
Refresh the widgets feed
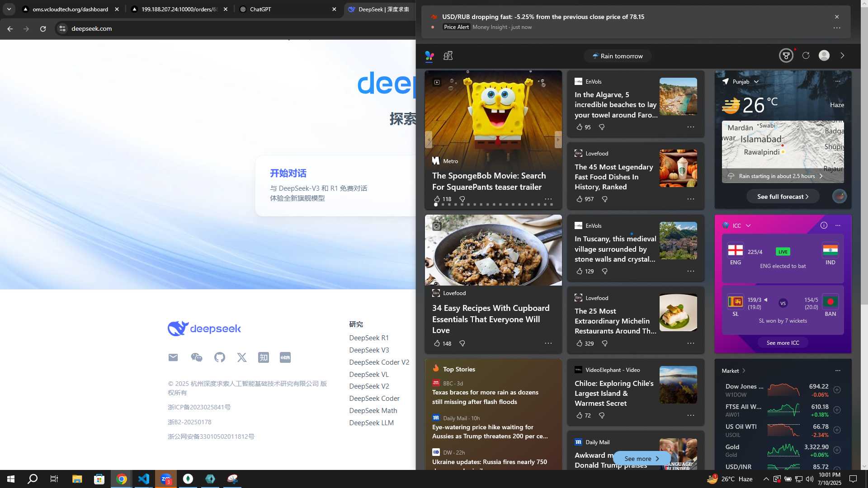(x=806, y=56)
